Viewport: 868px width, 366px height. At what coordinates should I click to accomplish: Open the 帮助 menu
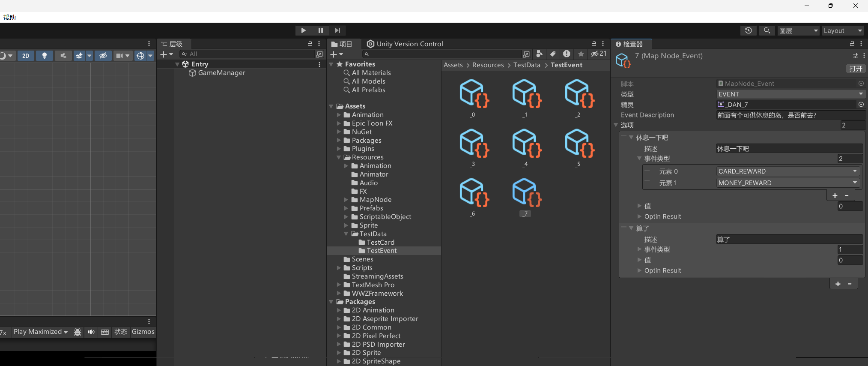pyautogui.click(x=9, y=17)
